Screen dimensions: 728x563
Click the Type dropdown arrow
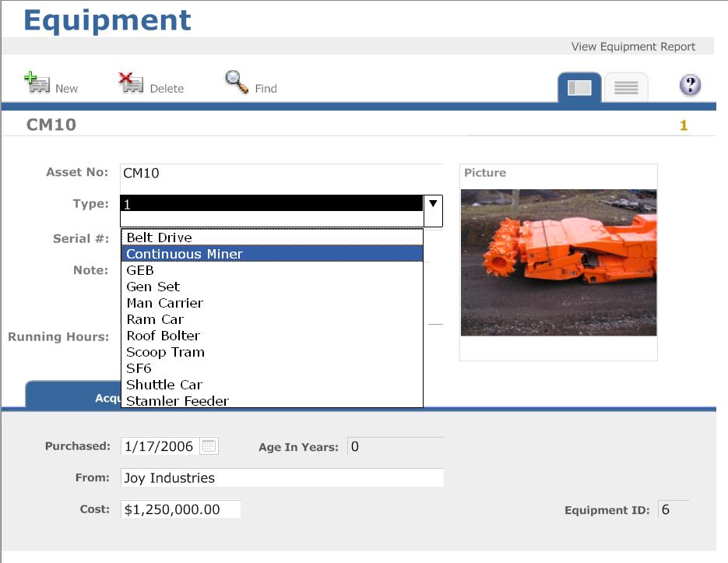[433, 204]
